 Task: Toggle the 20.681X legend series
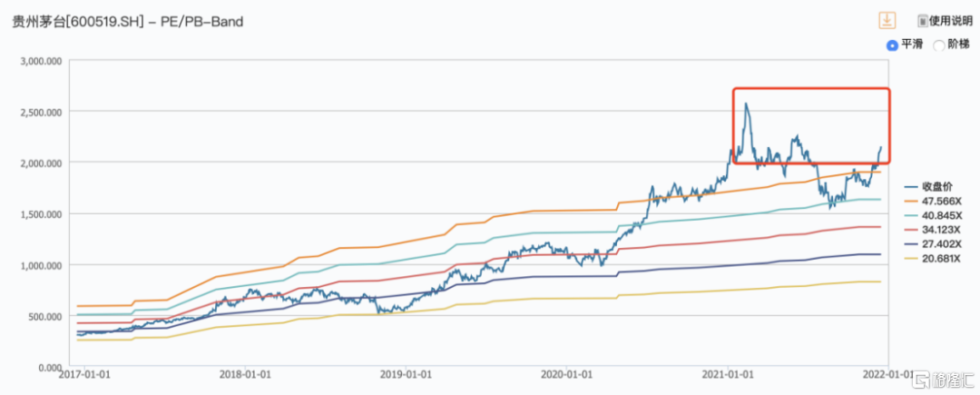[933, 258]
